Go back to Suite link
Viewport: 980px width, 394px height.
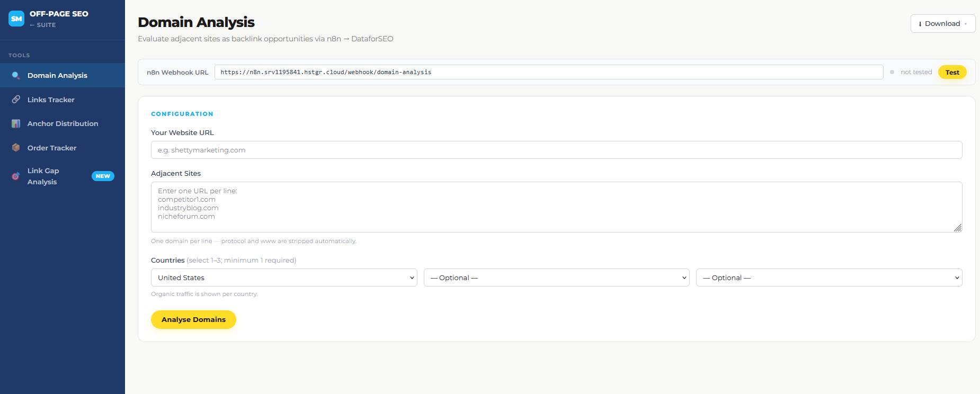43,25
